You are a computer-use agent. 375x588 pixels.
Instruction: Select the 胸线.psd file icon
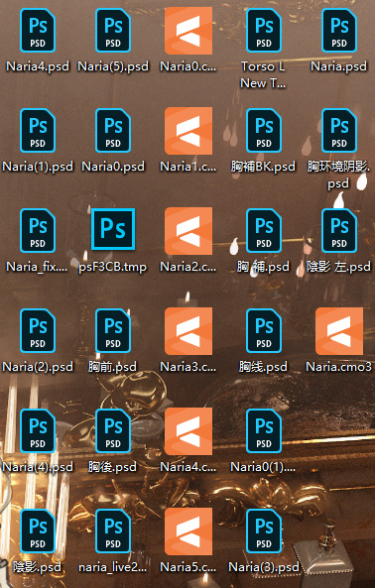point(264,331)
